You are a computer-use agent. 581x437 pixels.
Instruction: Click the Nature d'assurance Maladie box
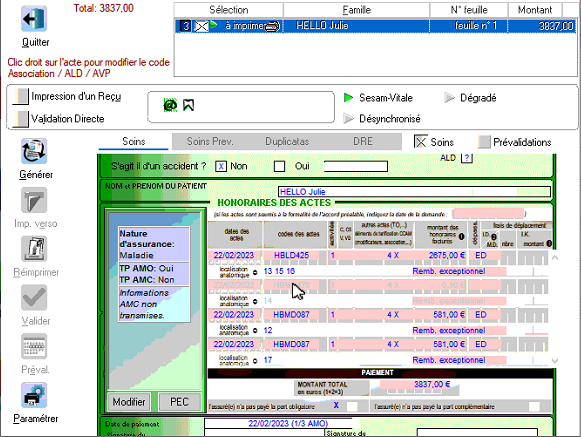point(154,244)
